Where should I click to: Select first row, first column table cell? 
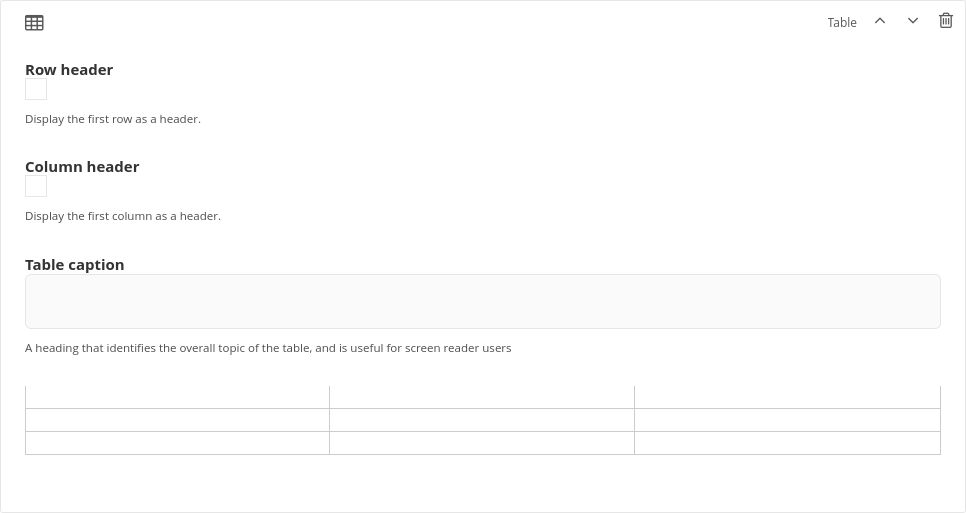[177, 397]
